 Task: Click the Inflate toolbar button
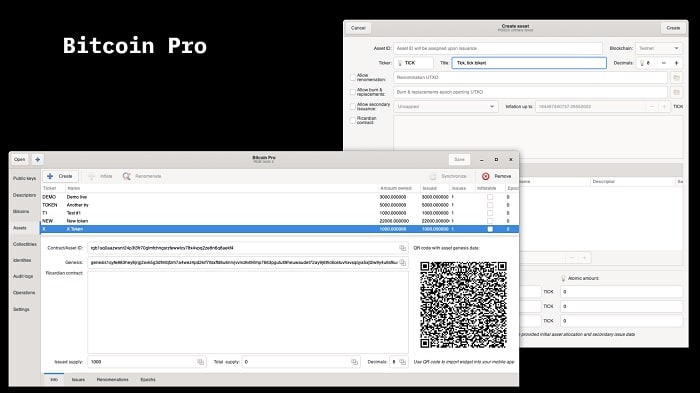click(100, 176)
